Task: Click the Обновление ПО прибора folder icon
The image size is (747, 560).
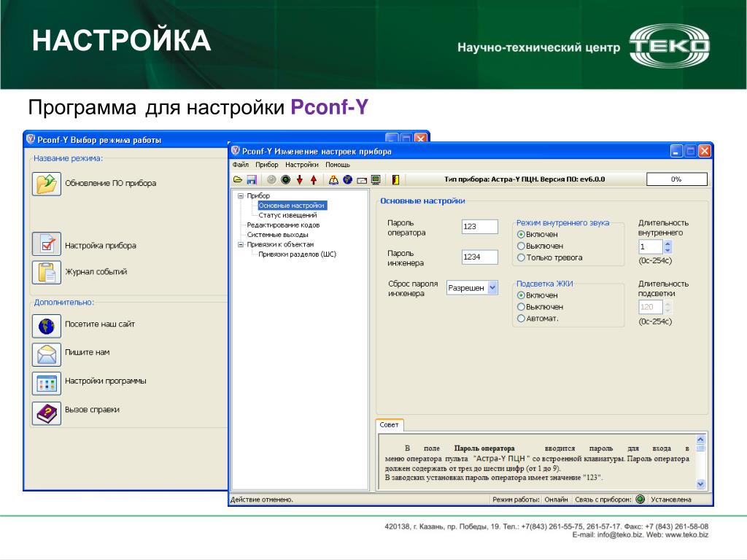Action: tap(47, 184)
